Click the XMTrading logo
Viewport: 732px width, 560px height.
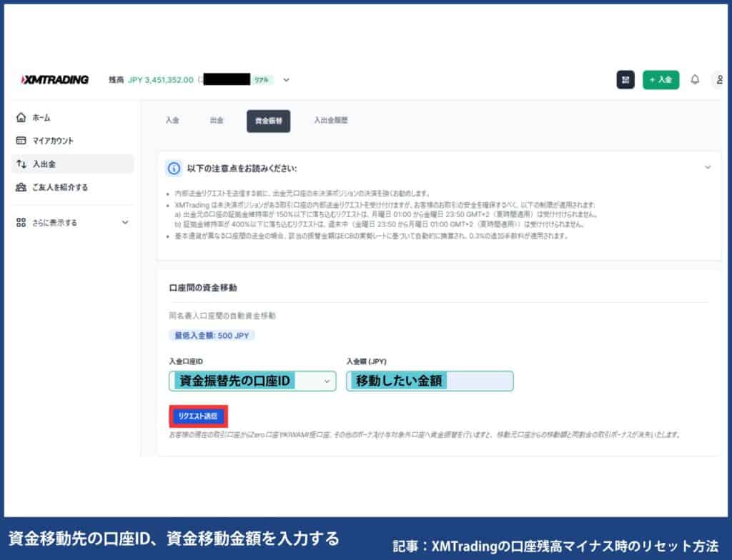(54, 80)
